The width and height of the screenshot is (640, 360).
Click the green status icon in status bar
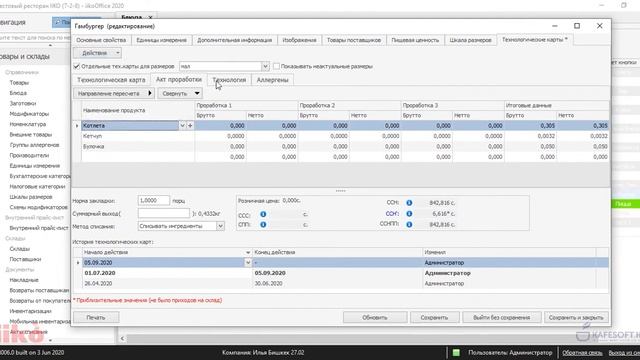(x=456, y=352)
